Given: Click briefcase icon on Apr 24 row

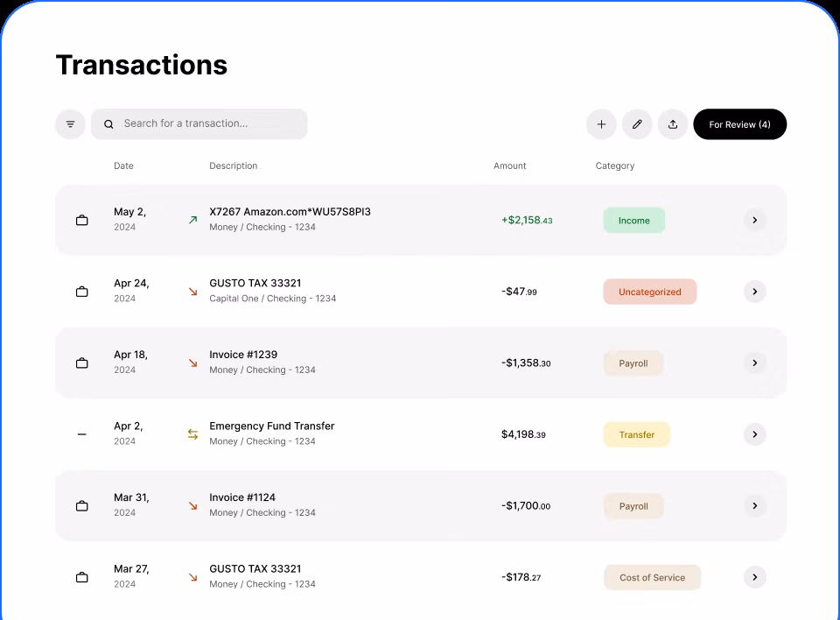Looking at the screenshot, I should pyautogui.click(x=82, y=292).
